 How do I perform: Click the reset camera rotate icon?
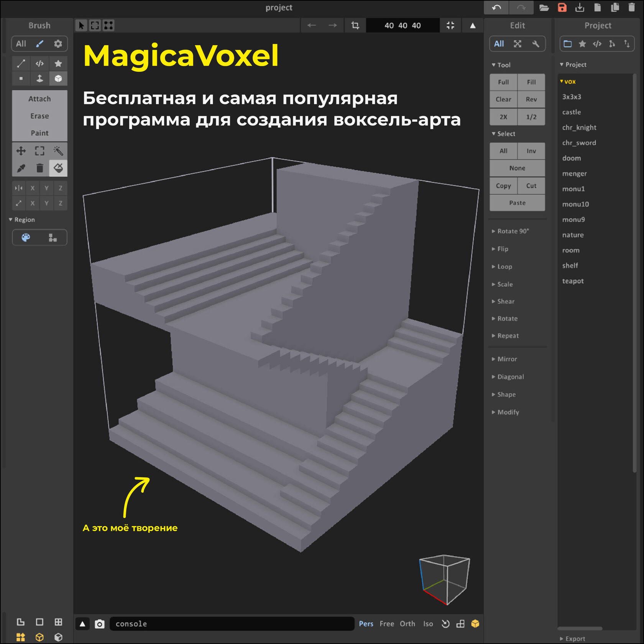445,624
